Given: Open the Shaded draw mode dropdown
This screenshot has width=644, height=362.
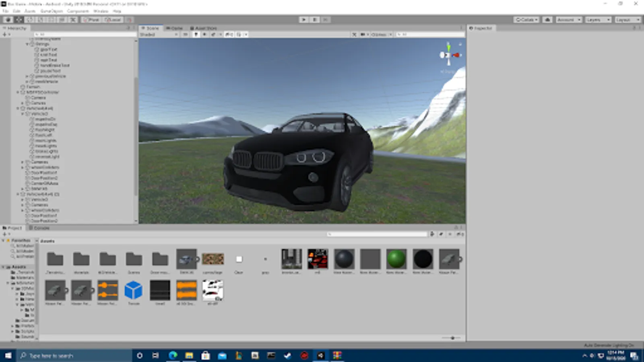Looking at the screenshot, I should pyautogui.click(x=159, y=35).
